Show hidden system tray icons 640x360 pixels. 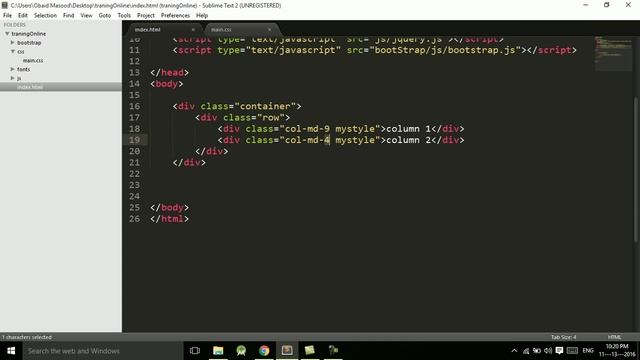514,351
